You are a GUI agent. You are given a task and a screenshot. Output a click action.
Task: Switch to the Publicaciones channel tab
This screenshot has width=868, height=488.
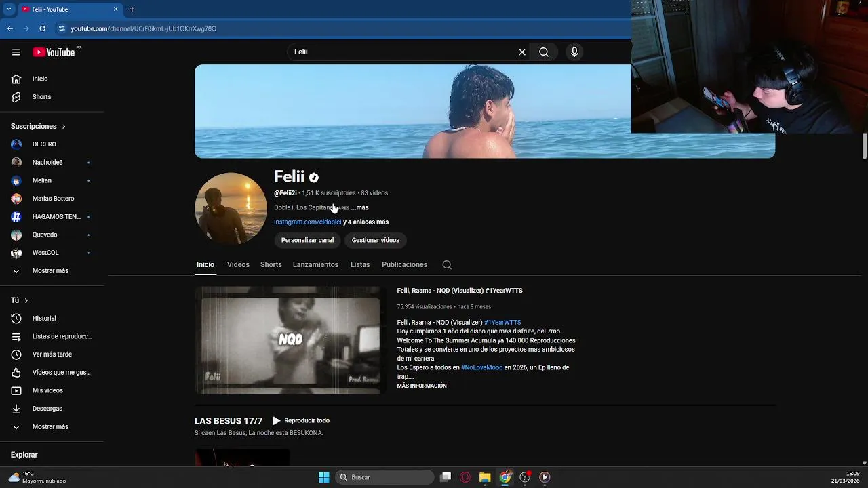(x=404, y=265)
